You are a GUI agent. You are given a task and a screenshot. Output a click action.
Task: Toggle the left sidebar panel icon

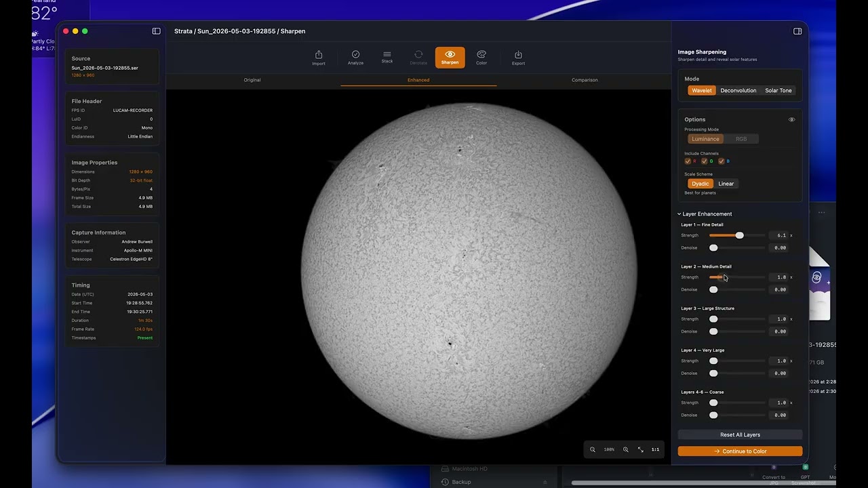(x=156, y=31)
